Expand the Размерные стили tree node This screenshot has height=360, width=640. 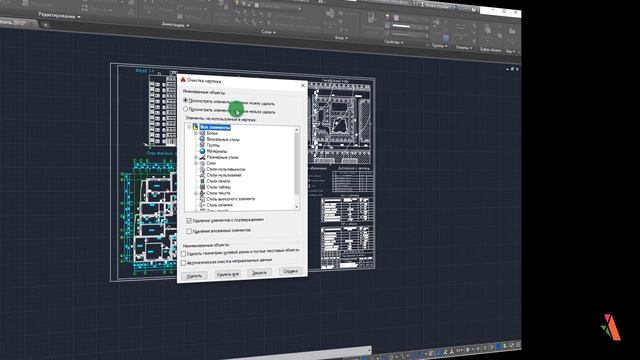[x=196, y=157]
